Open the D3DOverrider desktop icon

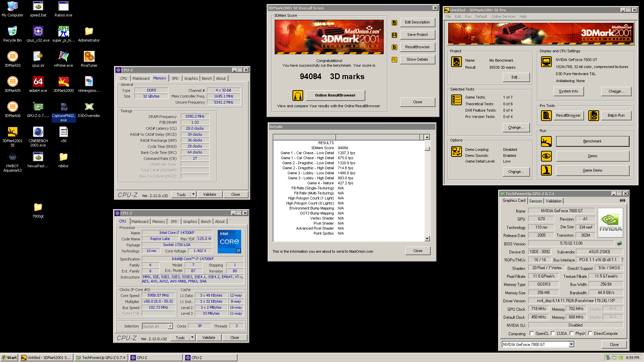[89, 110]
